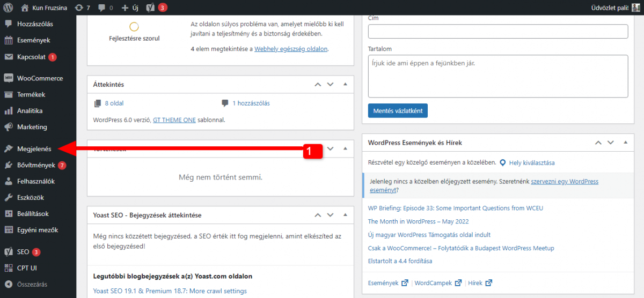Screen dimensions: 644x298
Task: Open the Bővítmények menu item
Action: tap(35, 165)
